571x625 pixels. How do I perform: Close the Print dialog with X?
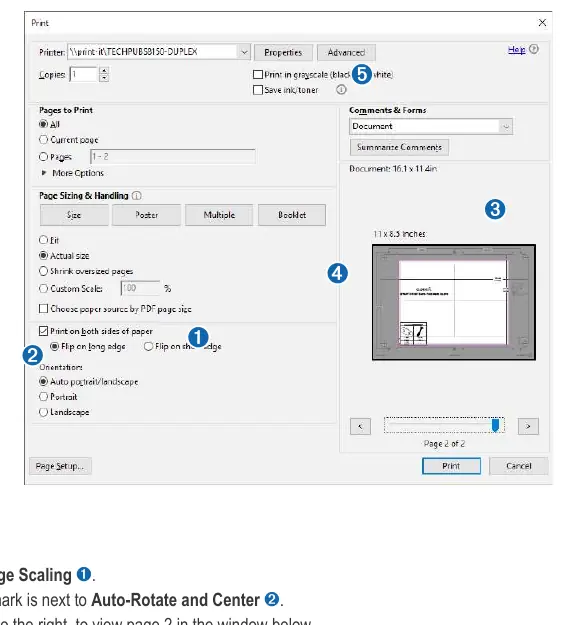[542, 23]
